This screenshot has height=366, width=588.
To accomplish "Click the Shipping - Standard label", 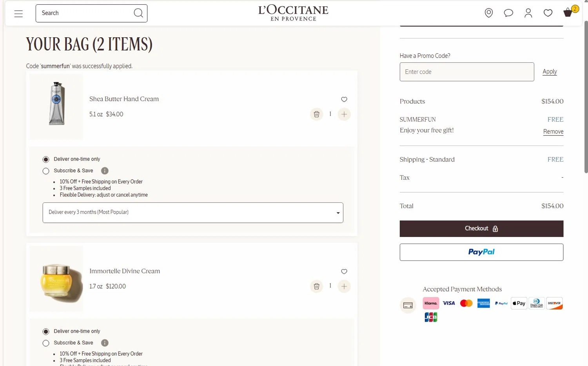I will tap(427, 159).
